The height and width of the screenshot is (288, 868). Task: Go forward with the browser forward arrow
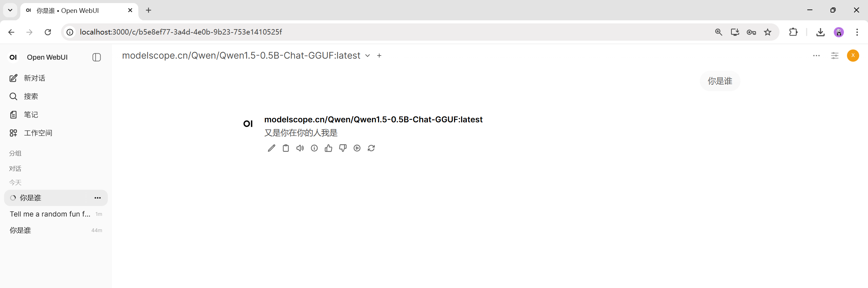click(29, 32)
